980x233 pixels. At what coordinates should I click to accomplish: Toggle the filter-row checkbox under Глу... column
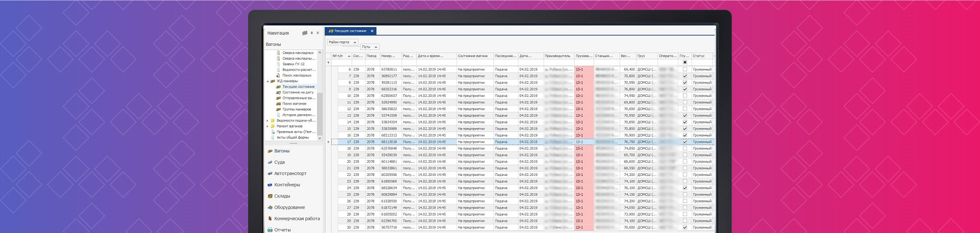point(685,62)
